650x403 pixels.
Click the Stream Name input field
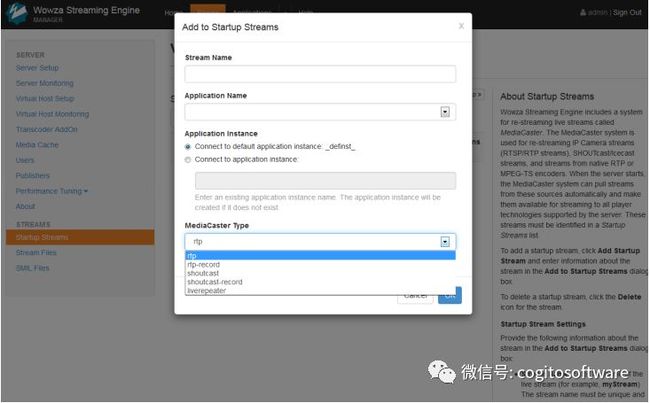pos(320,74)
